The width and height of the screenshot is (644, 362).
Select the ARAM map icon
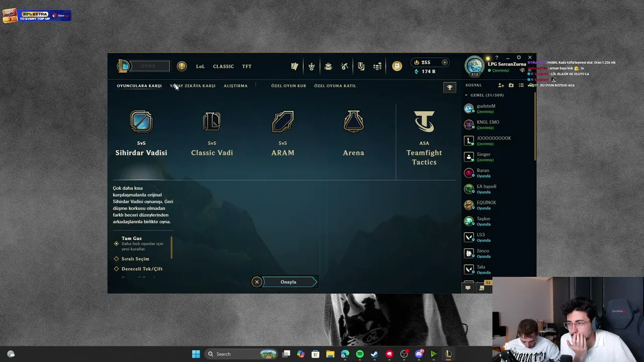point(283,122)
